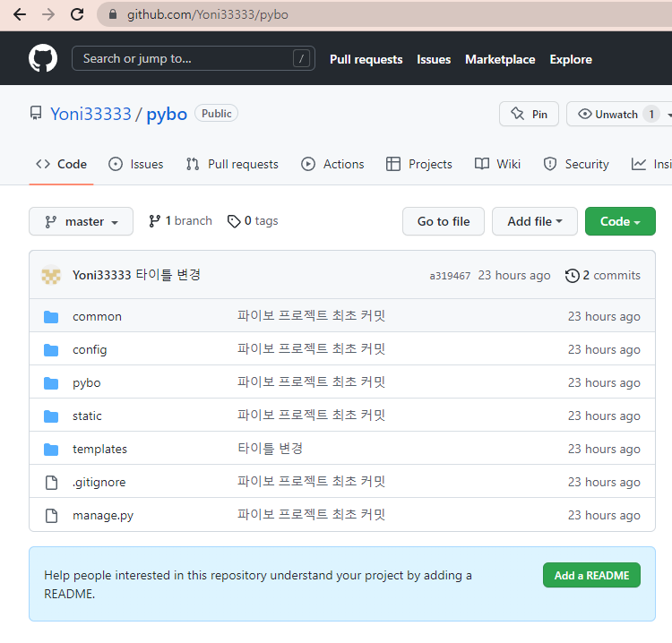Open the manage.py file
The image size is (672, 643).
click(x=103, y=515)
